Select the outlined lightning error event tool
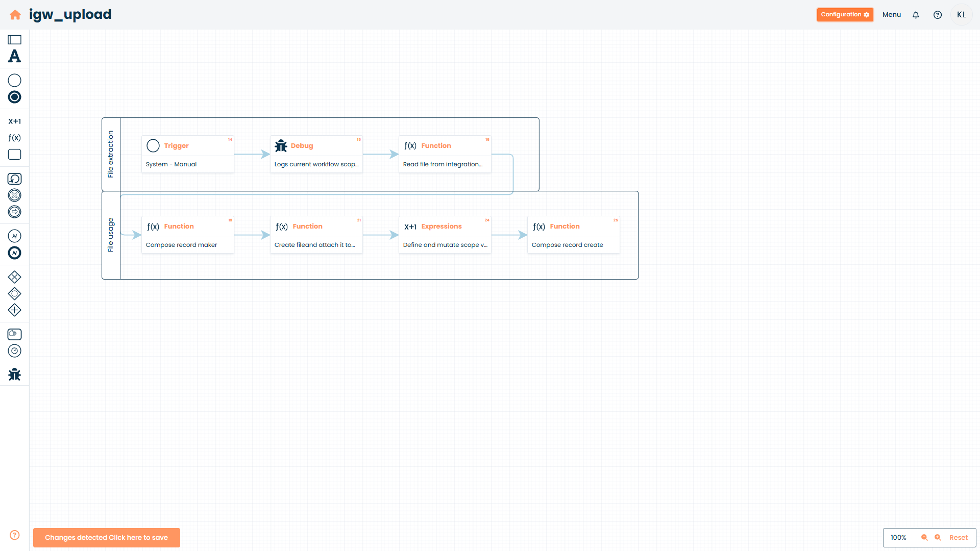 coord(14,236)
